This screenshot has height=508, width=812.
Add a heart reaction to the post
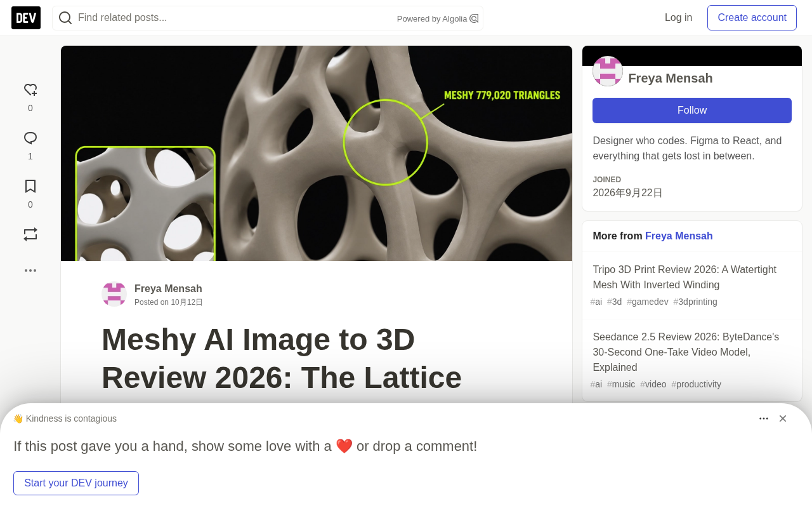(x=30, y=90)
